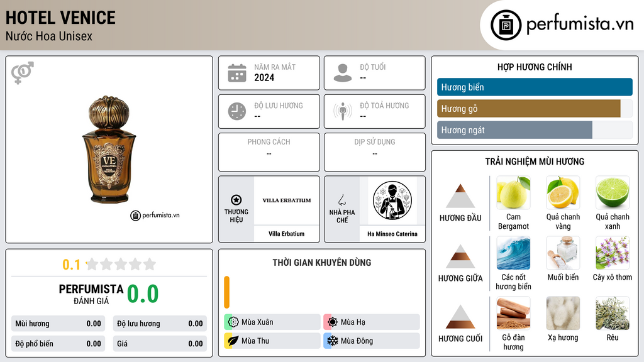Viewport: 644px width, 362px height.
Task: Click the unisex gender symbol icon
Action: [x=23, y=73]
